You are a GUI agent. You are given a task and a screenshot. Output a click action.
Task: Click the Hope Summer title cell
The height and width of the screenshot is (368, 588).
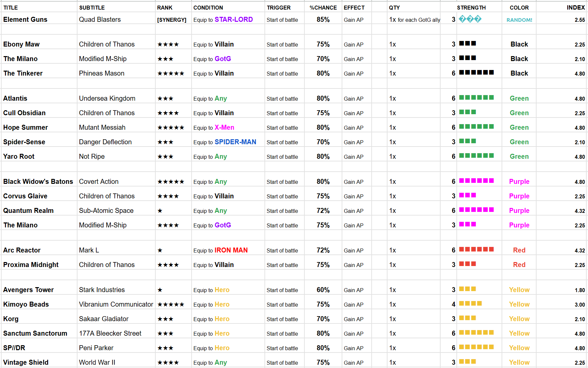25,127
